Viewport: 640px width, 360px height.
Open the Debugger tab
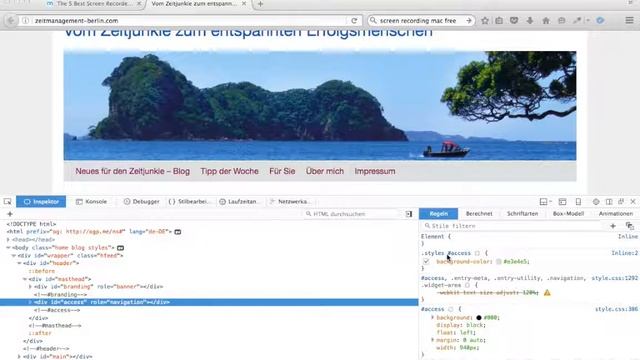142,202
